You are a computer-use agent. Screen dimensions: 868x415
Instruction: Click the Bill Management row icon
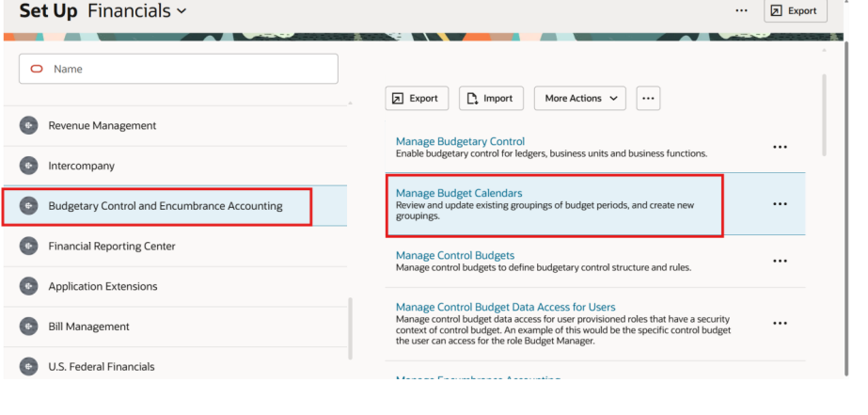click(29, 327)
